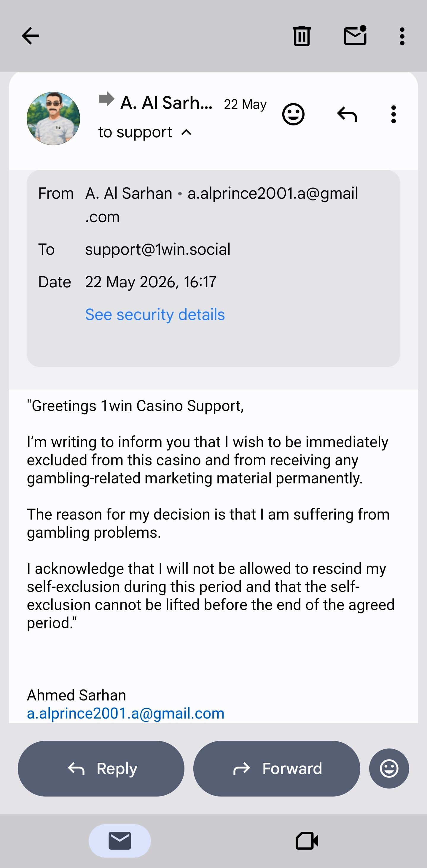Tap the Reply button
Viewport: 427px width, 868px height.
pyautogui.click(x=101, y=768)
